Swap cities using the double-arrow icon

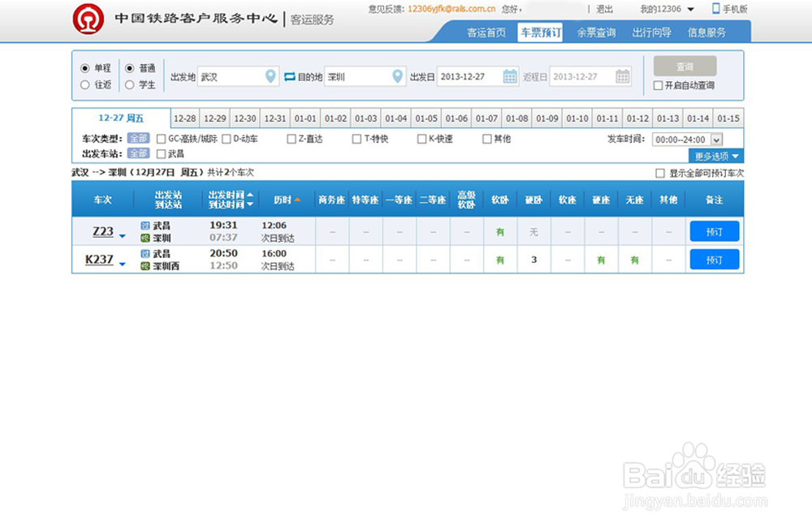pos(292,75)
